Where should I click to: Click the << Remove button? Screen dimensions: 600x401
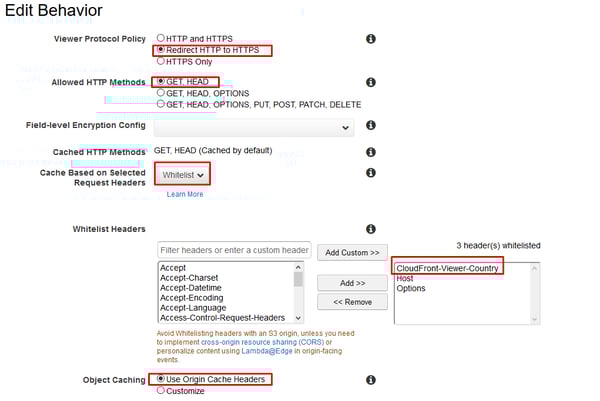[352, 302]
